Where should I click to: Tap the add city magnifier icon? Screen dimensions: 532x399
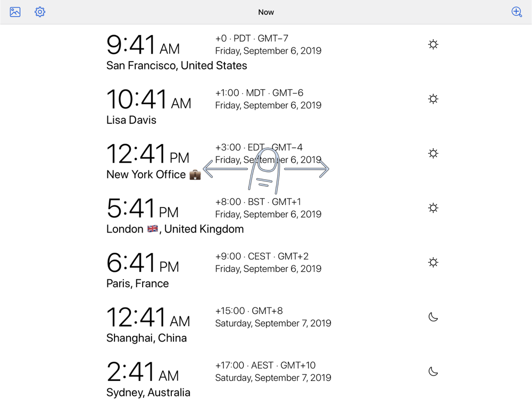517,12
